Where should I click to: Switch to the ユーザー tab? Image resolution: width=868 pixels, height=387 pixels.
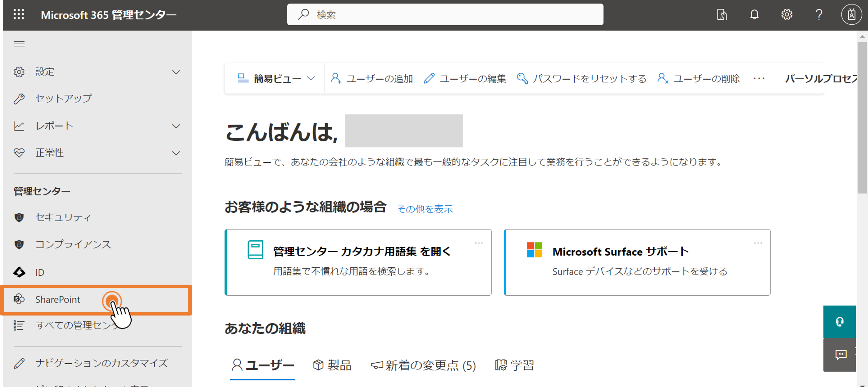pos(262,366)
